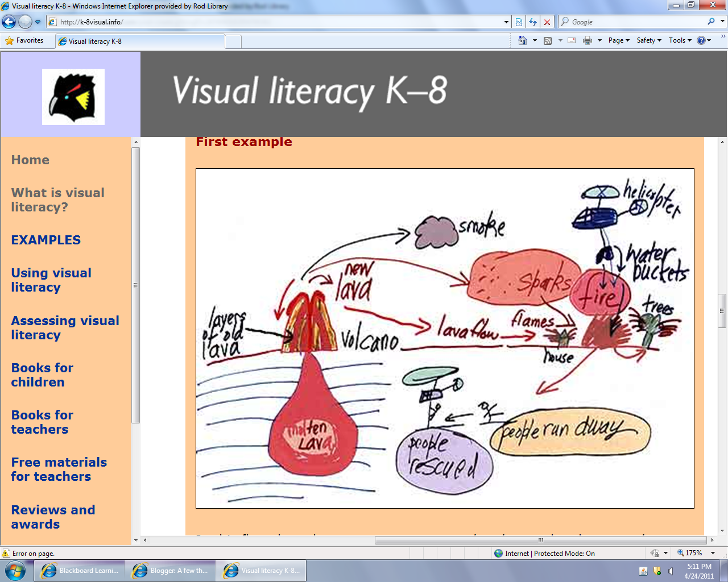Open the taskbar clock showing 5:11 PM
The image size is (728, 582).
[699, 571]
